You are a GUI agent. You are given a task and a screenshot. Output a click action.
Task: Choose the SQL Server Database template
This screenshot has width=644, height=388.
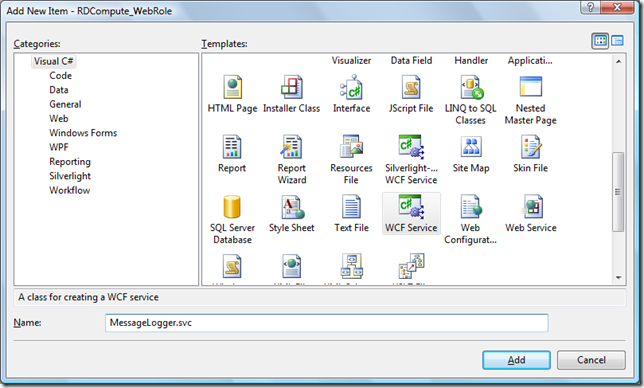232,220
